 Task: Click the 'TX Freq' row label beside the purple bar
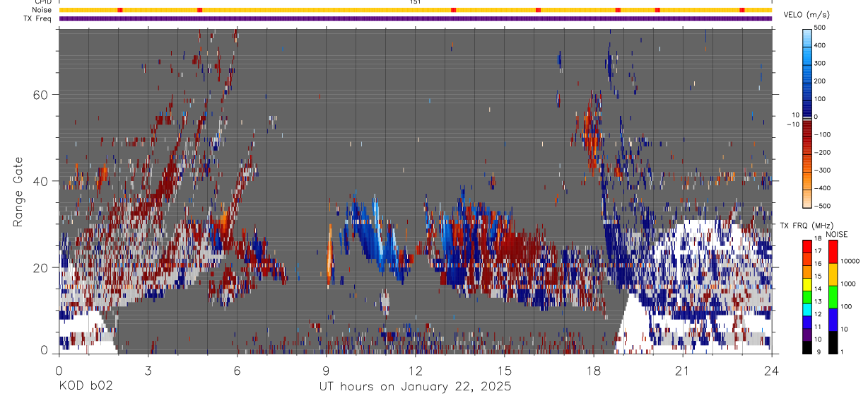click(39, 18)
